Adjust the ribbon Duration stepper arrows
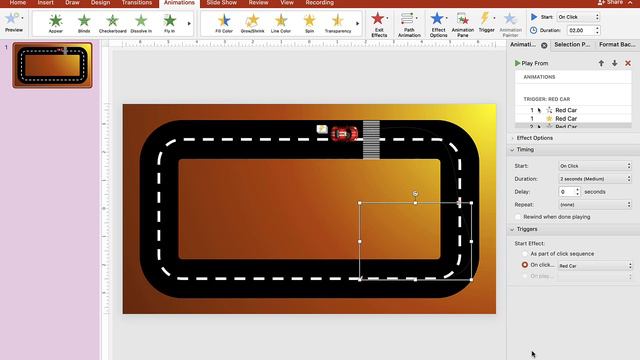Viewport: 640px width, 360px height. [x=598, y=30]
